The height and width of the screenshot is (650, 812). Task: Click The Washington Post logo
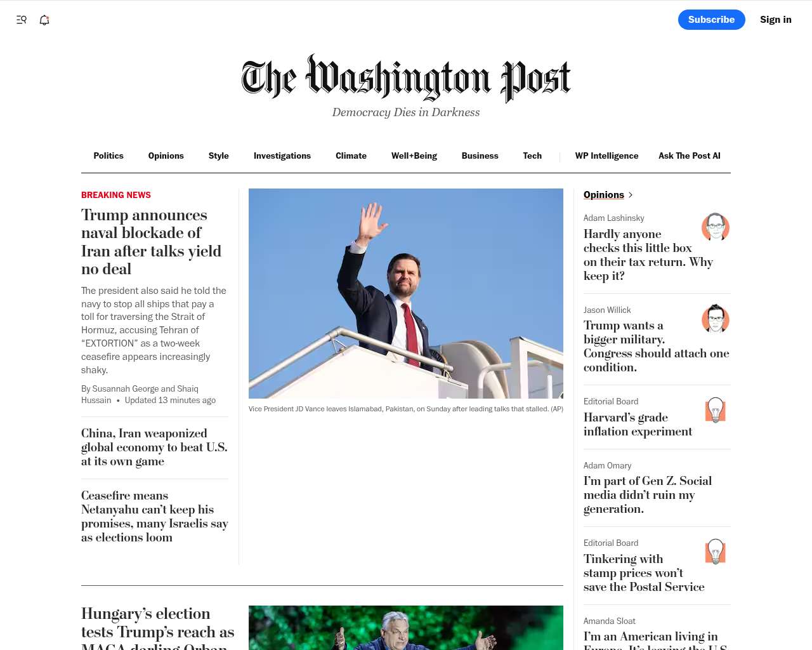coord(406,78)
